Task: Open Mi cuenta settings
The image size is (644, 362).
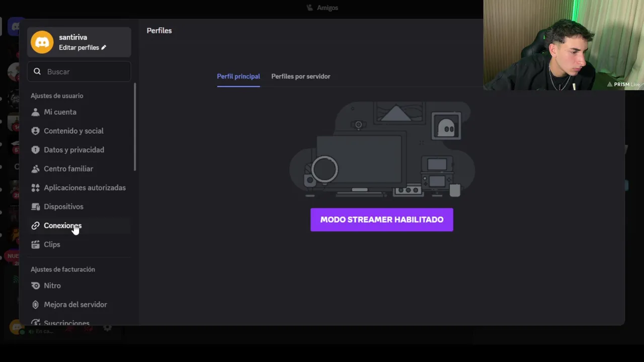Action: 79,112
